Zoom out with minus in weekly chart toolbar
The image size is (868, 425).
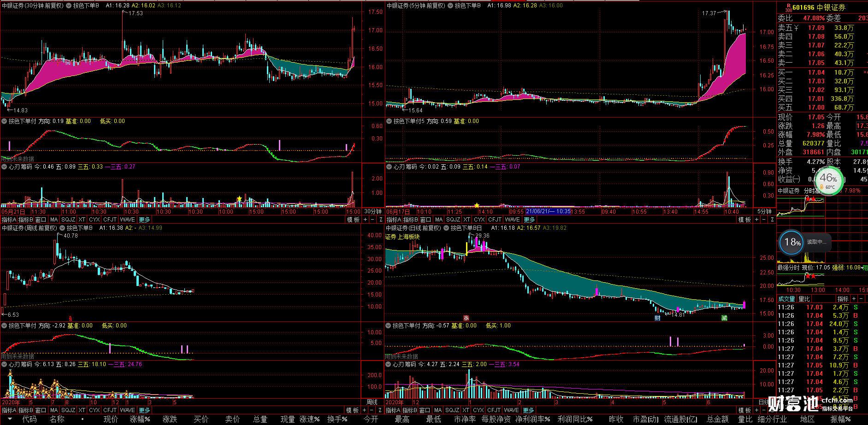[x=372, y=410]
